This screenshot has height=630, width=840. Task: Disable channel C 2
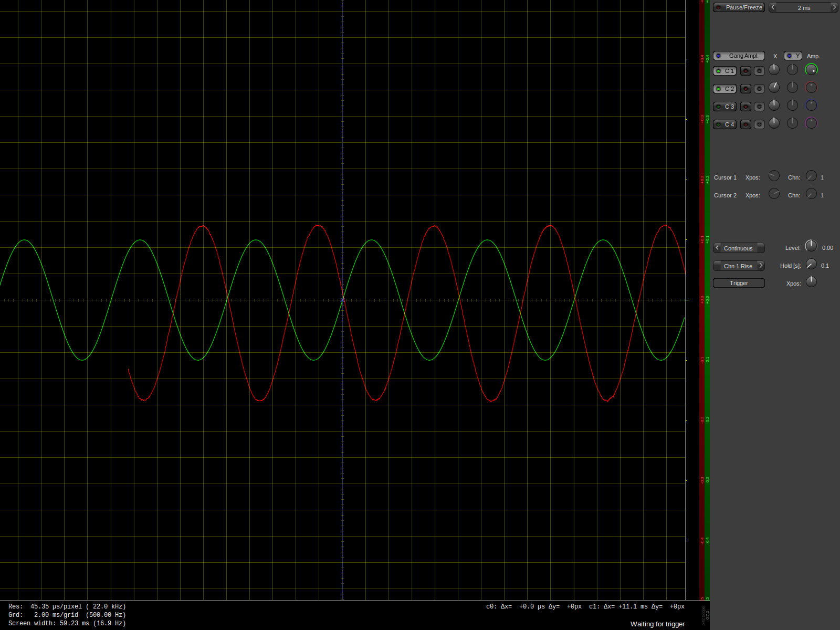pyautogui.click(x=724, y=89)
